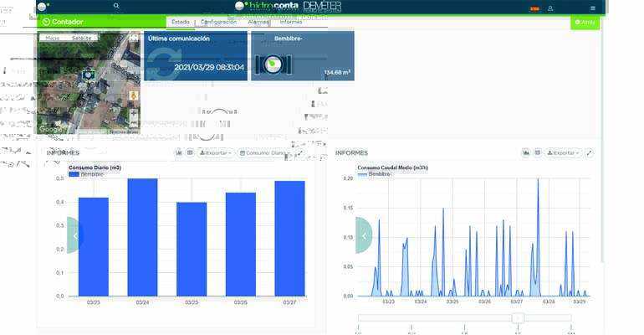Click the page vertical scrollbar

pyautogui.click(x=602, y=140)
